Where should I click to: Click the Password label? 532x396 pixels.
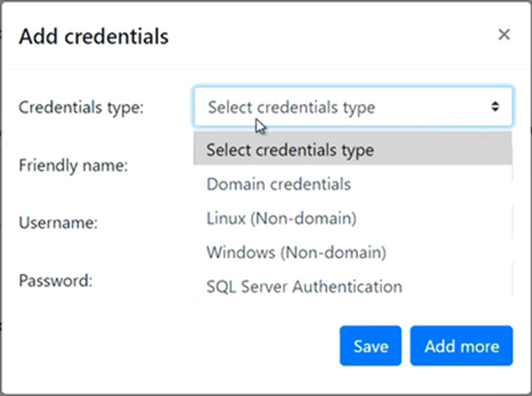56,280
